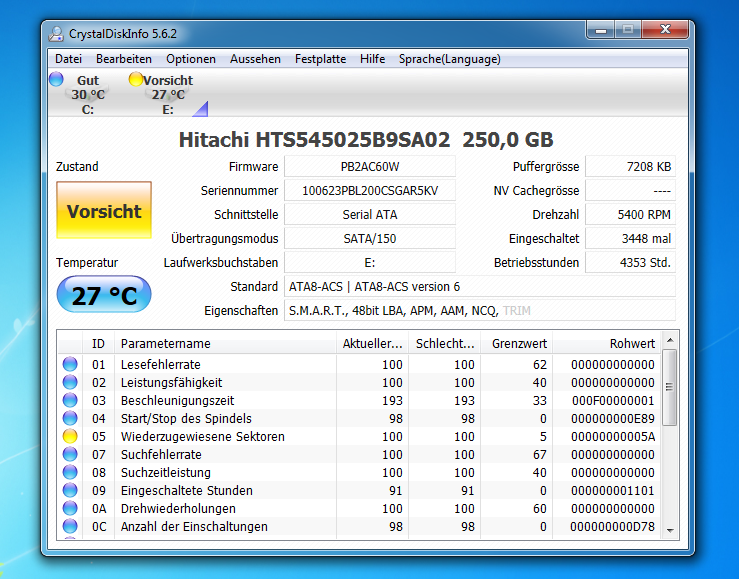The width and height of the screenshot is (739, 579).
Task: Open the Festplatte menu
Action: point(320,59)
